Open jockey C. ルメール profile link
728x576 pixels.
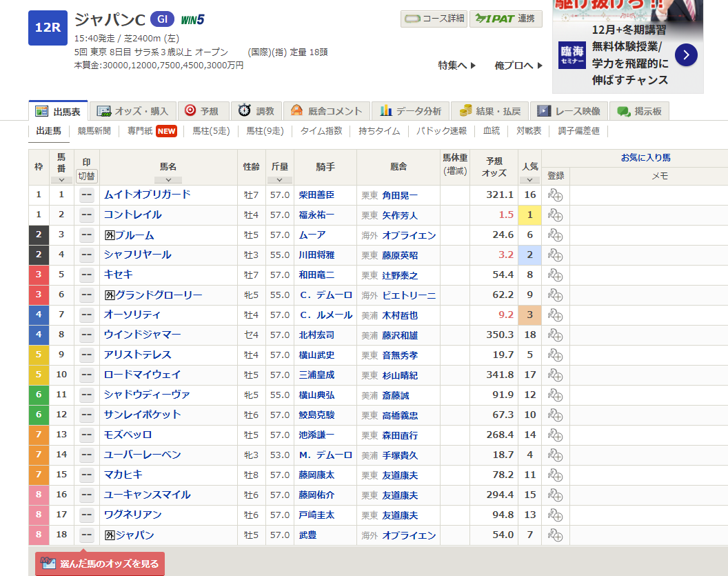(326, 315)
